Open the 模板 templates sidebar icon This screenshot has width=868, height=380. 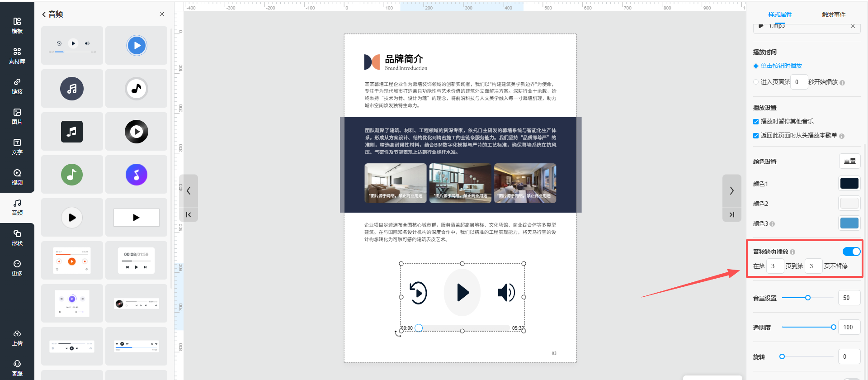point(17,25)
